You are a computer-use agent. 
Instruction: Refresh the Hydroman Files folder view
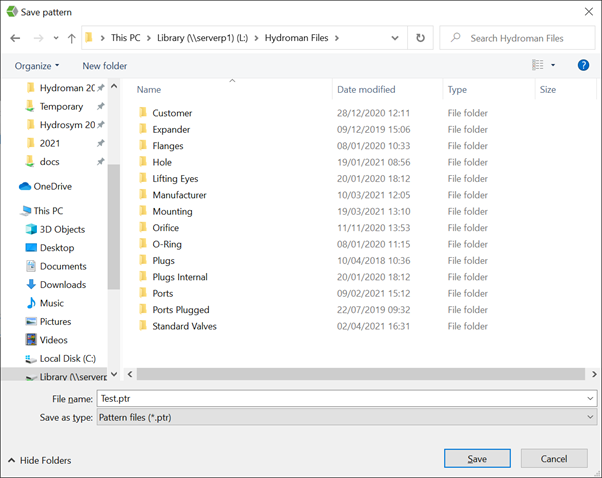coord(420,38)
